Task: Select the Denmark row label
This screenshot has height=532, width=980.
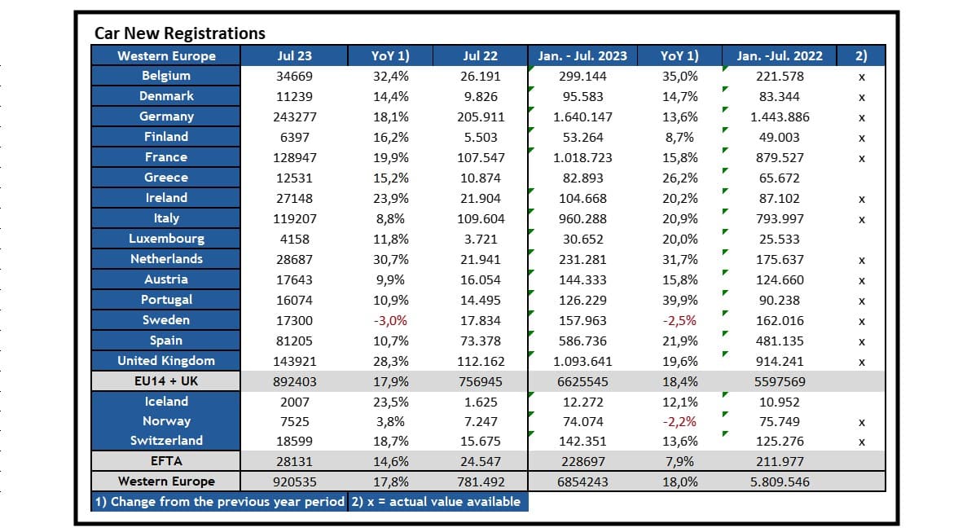Action: 166,96
